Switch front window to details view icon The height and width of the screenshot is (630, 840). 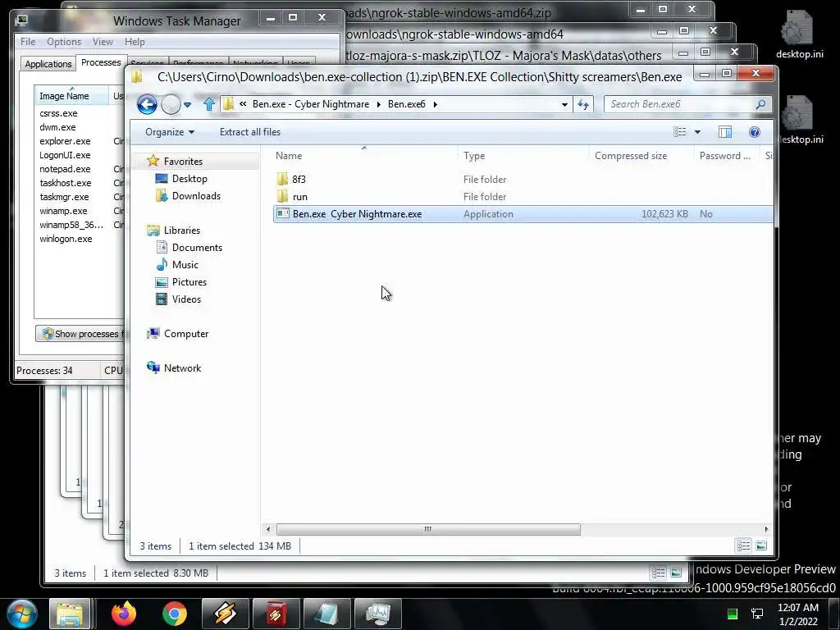pos(743,546)
